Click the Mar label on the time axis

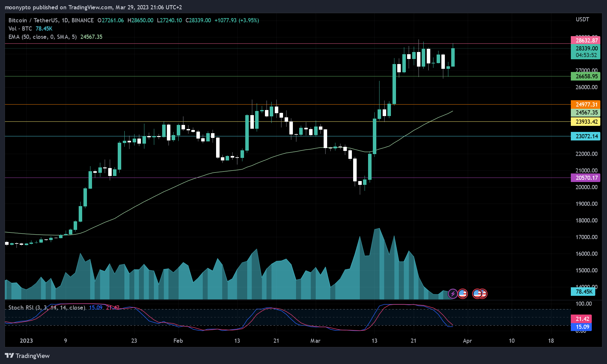(x=315, y=341)
